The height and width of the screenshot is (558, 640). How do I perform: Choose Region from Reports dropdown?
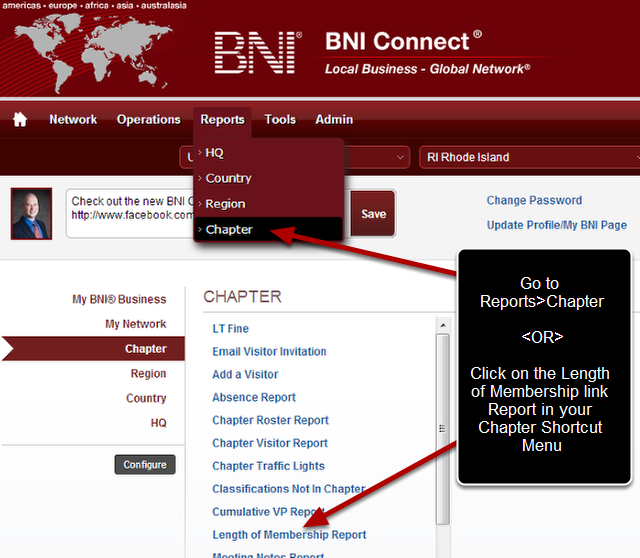click(x=225, y=204)
